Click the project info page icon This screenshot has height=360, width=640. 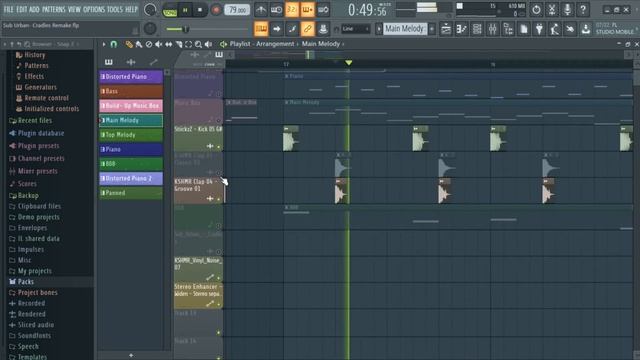click(x=524, y=29)
